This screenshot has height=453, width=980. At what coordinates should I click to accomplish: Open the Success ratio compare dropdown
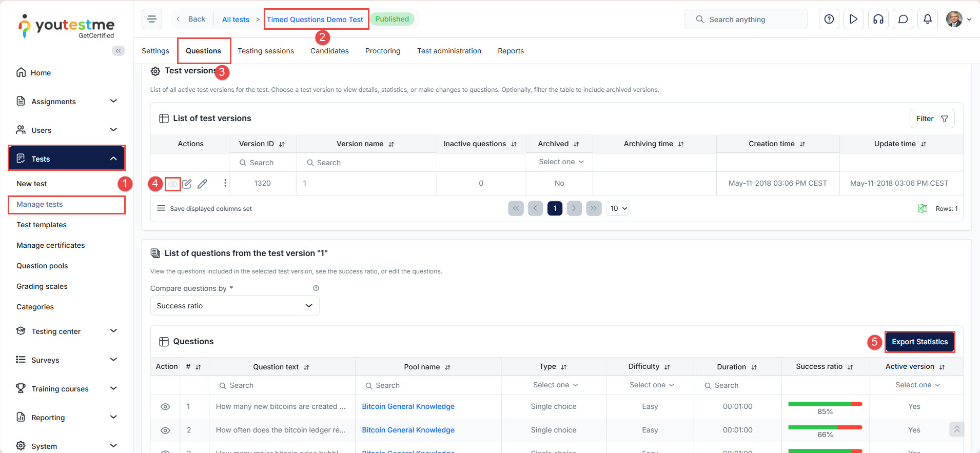[x=234, y=306]
